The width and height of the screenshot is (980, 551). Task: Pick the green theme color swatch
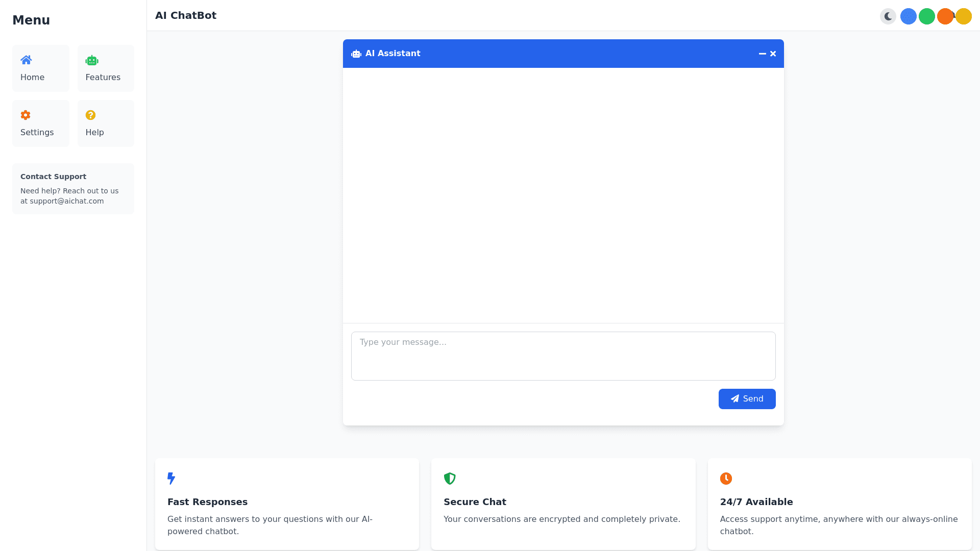[x=926, y=16]
